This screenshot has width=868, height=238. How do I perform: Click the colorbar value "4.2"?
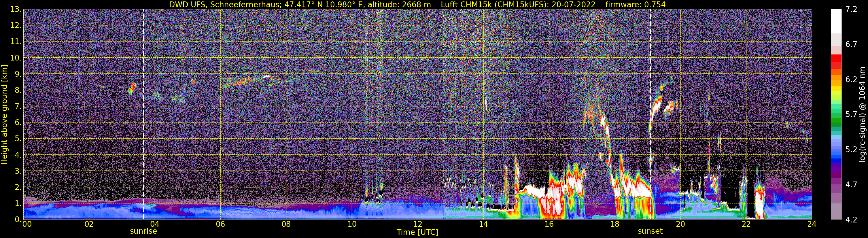[x=851, y=220]
